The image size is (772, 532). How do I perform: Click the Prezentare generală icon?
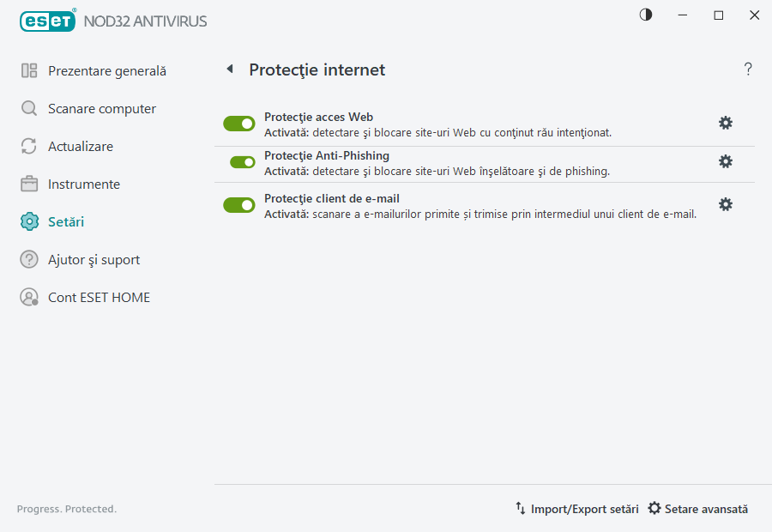pos(28,70)
